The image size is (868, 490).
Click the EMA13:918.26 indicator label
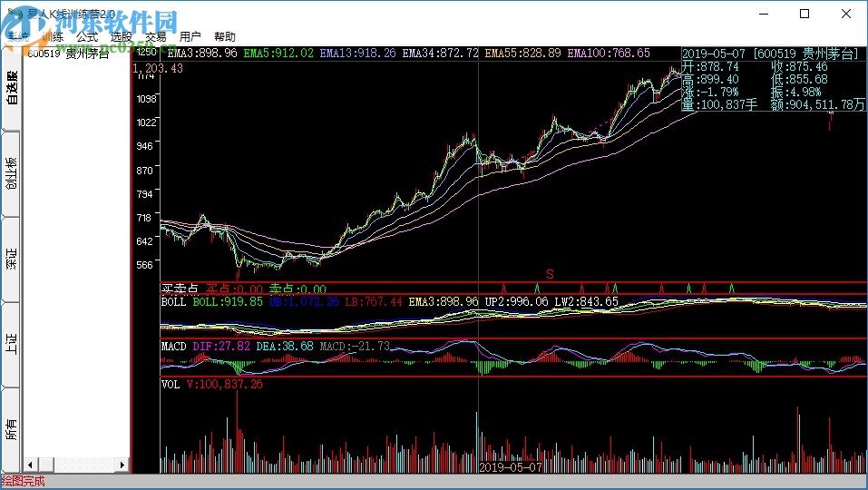[357, 54]
